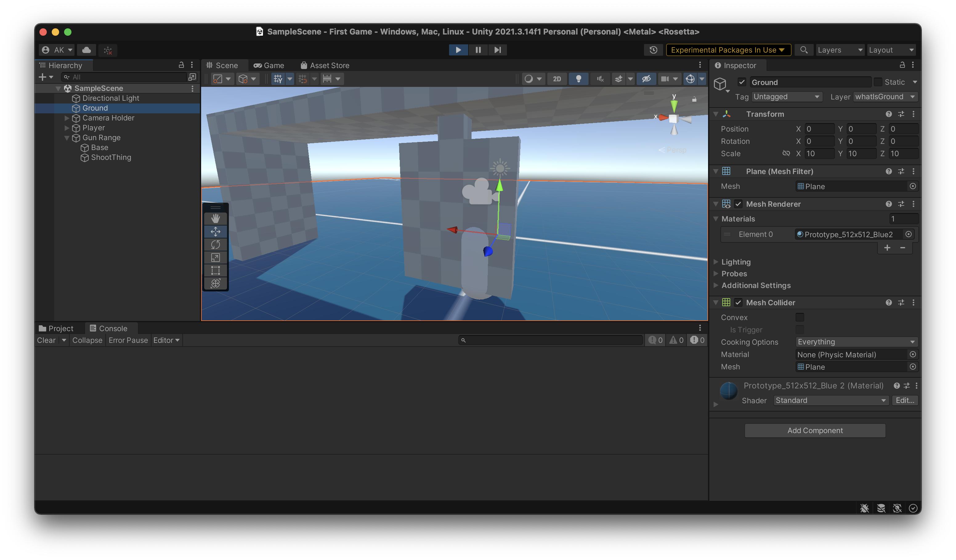Select the Rotate tool in the scene overlay
This screenshot has height=560, width=956.
pyautogui.click(x=216, y=245)
